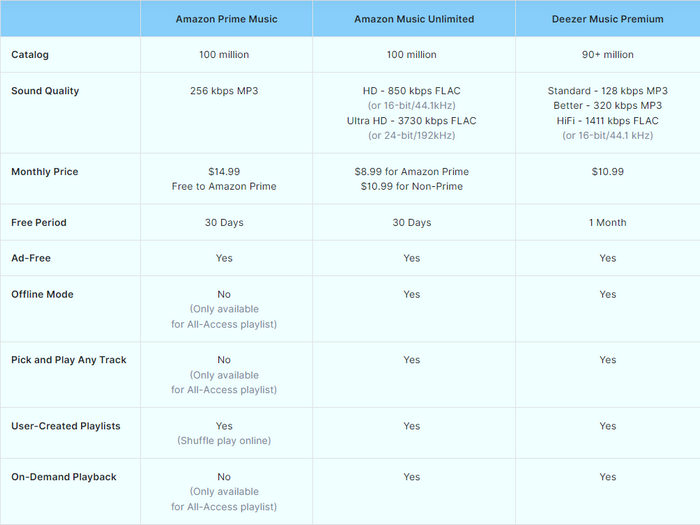Select the Monthly Price row label

coord(45,171)
